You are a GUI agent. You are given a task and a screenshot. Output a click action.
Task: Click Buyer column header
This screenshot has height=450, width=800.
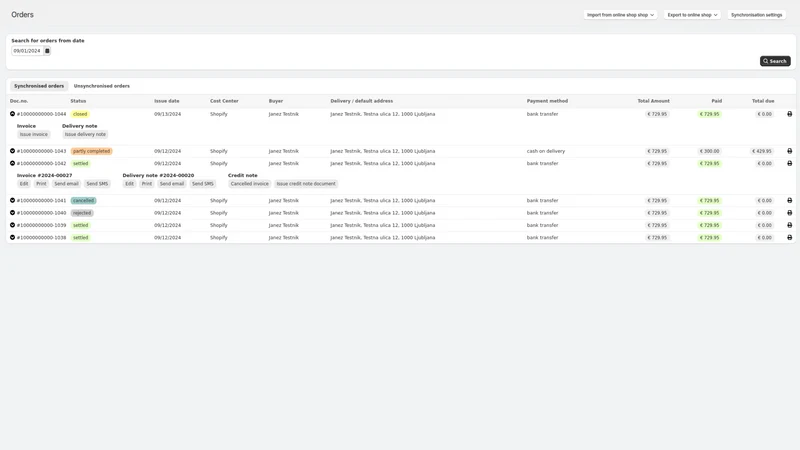point(276,101)
